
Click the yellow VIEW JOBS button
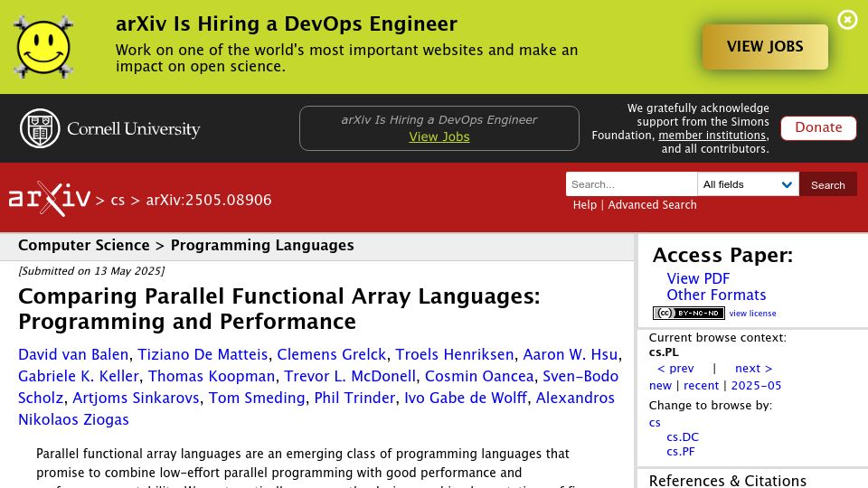765,46
